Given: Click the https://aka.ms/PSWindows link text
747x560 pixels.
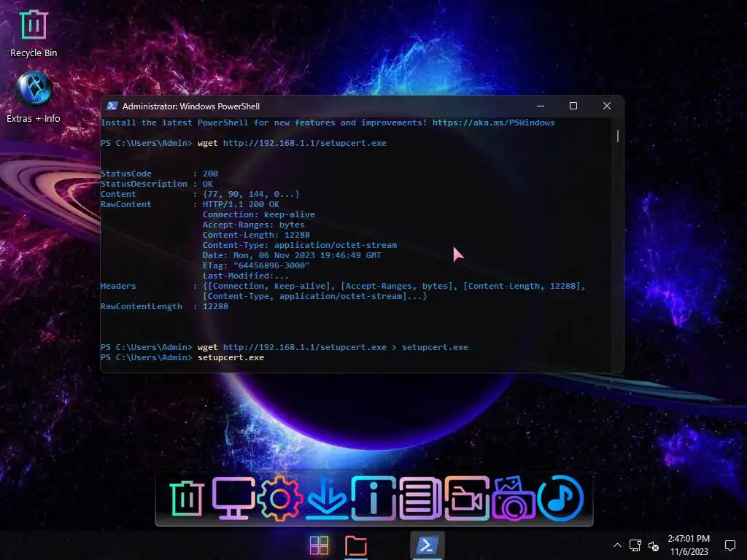Looking at the screenshot, I should pyautogui.click(x=494, y=122).
